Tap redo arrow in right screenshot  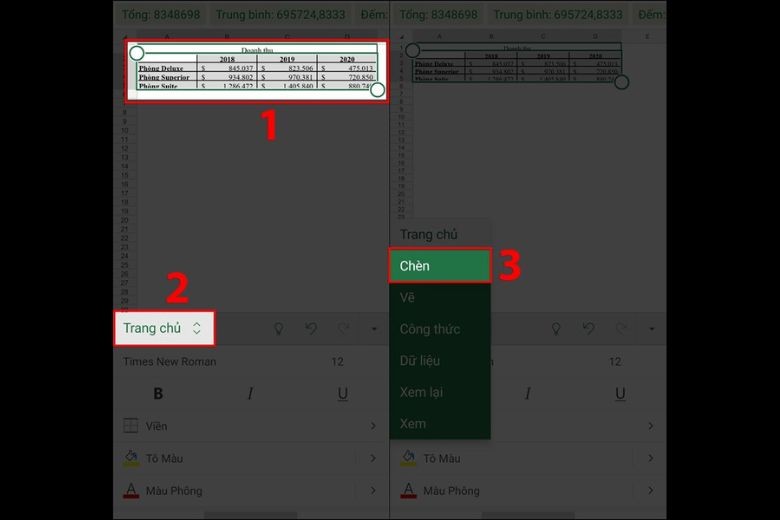621,328
